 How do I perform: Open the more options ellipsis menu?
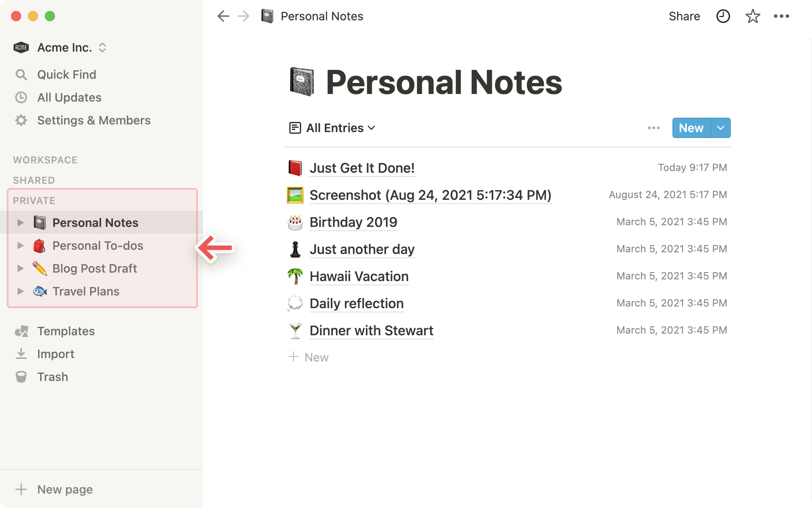click(782, 17)
